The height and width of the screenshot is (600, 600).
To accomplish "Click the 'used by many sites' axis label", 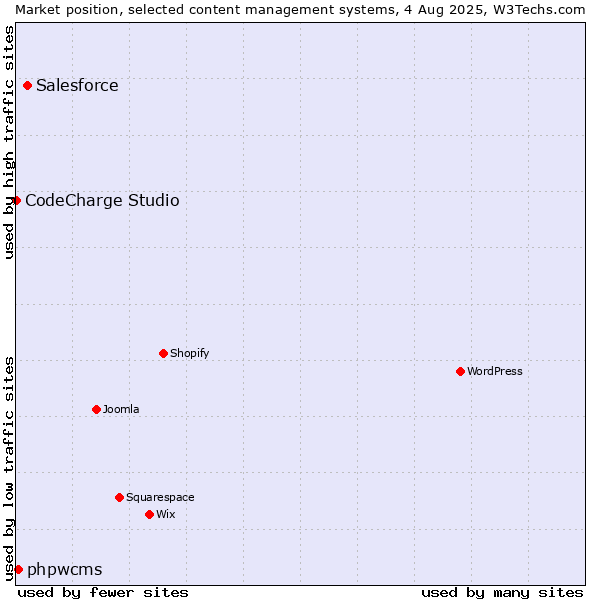I will (x=502, y=593).
